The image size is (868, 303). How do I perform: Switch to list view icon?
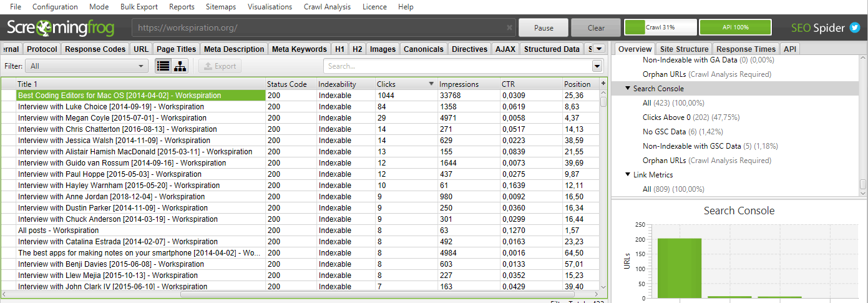[x=163, y=66]
